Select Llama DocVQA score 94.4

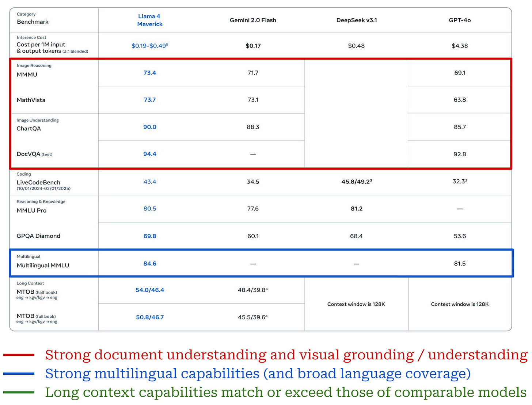150,154
